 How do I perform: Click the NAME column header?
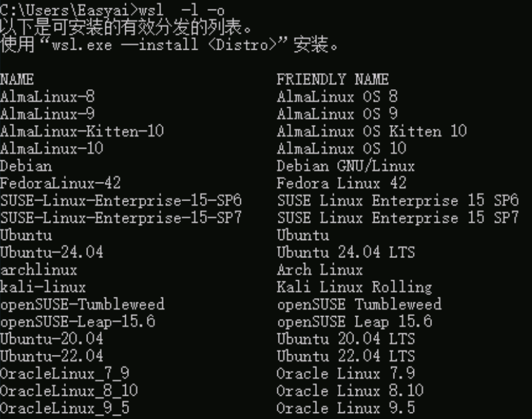(17, 80)
